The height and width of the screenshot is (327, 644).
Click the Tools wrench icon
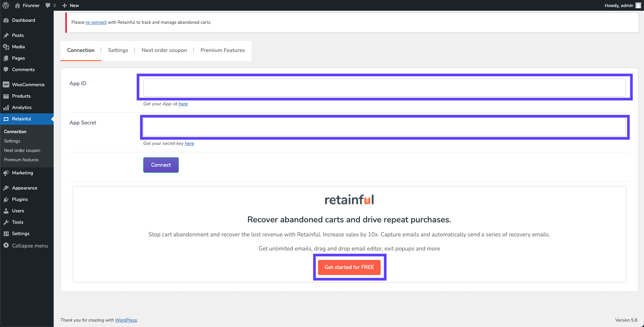[6, 222]
